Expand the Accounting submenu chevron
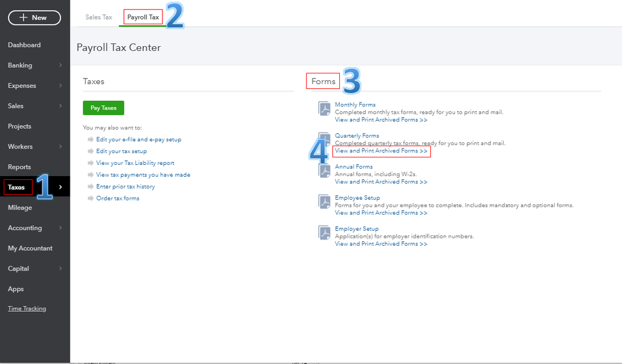 click(x=60, y=228)
